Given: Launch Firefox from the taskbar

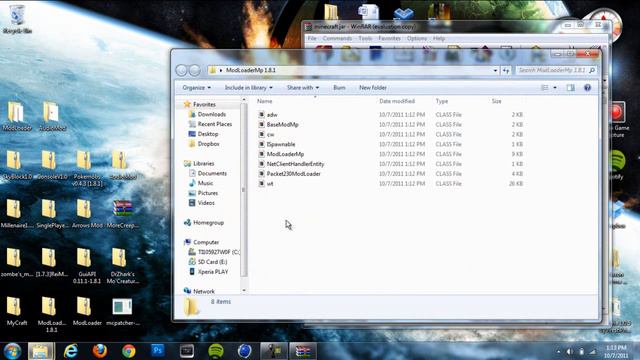Looking at the screenshot, I should point(99,351).
